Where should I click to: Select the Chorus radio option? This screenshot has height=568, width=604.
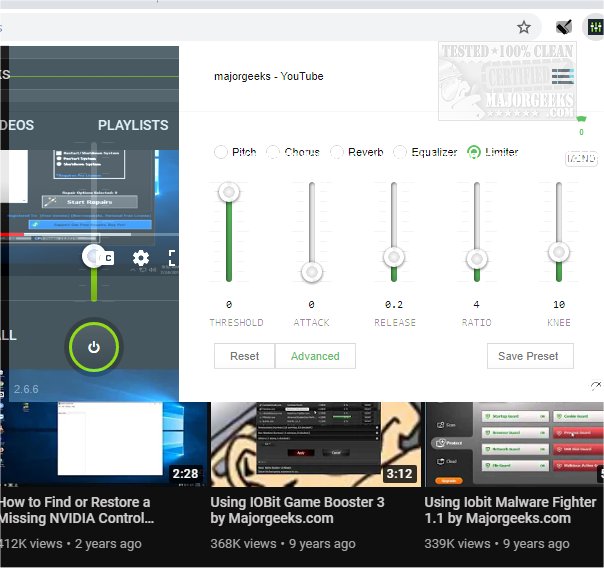pos(273,152)
